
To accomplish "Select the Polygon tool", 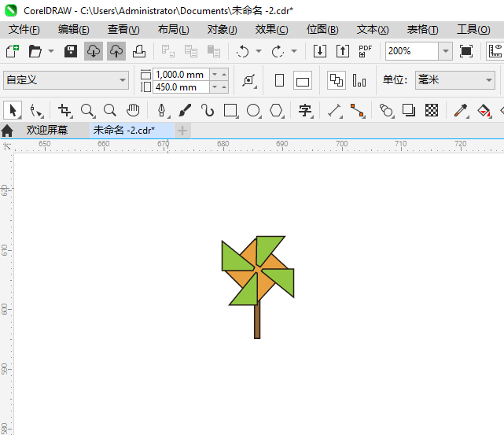I will click(276, 110).
